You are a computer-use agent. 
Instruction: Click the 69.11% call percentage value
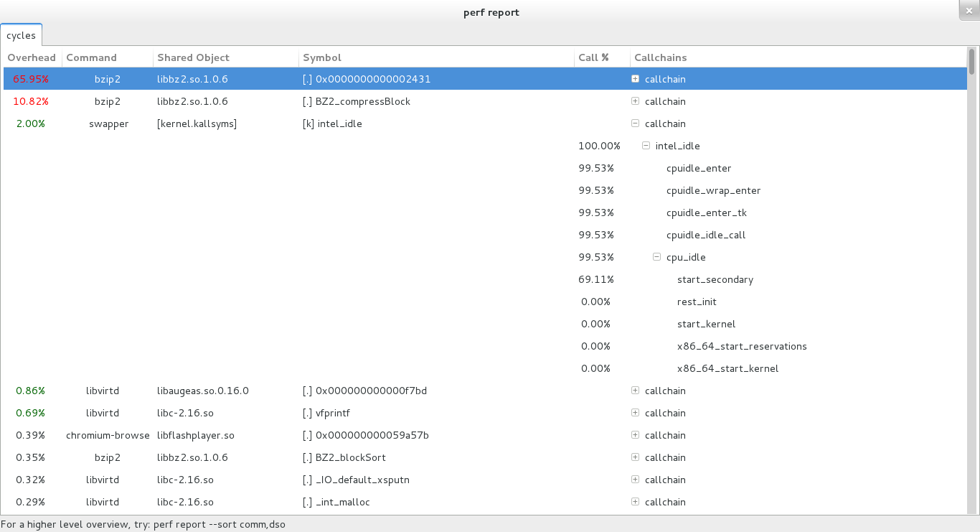point(595,279)
